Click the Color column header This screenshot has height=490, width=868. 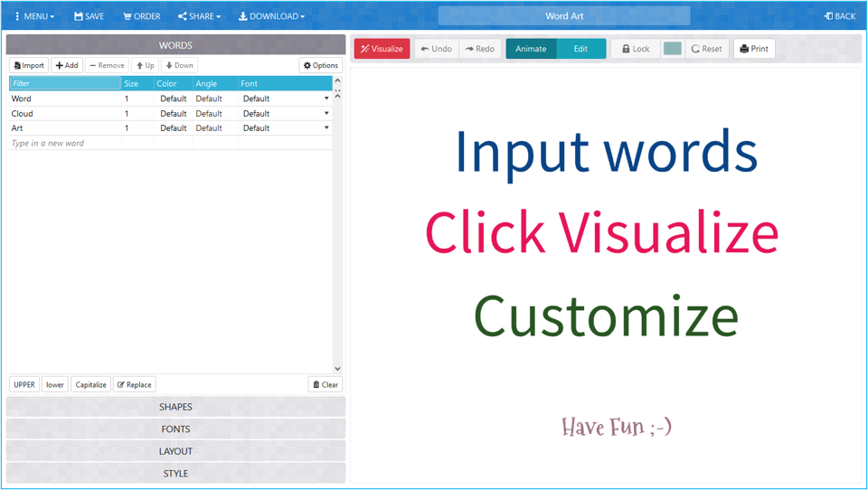[174, 83]
